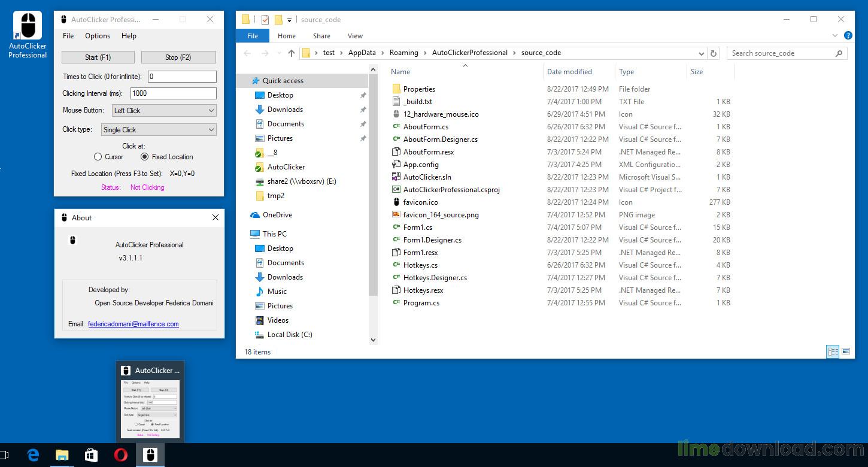The height and width of the screenshot is (467, 868).
Task: Switch to the View ribbon tab
Action: coord(355,36)
